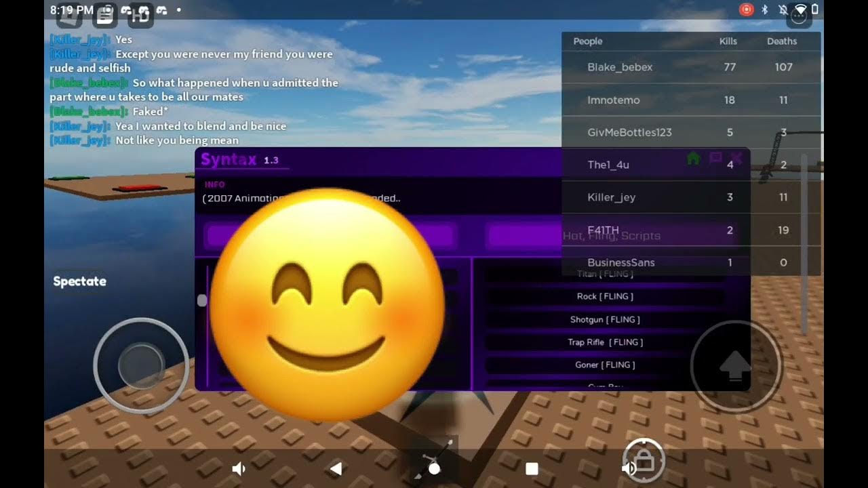This screenshot has height=488, width=868.
Task: Tap the Wi-Fi status icon
Action: click(801, 9)
